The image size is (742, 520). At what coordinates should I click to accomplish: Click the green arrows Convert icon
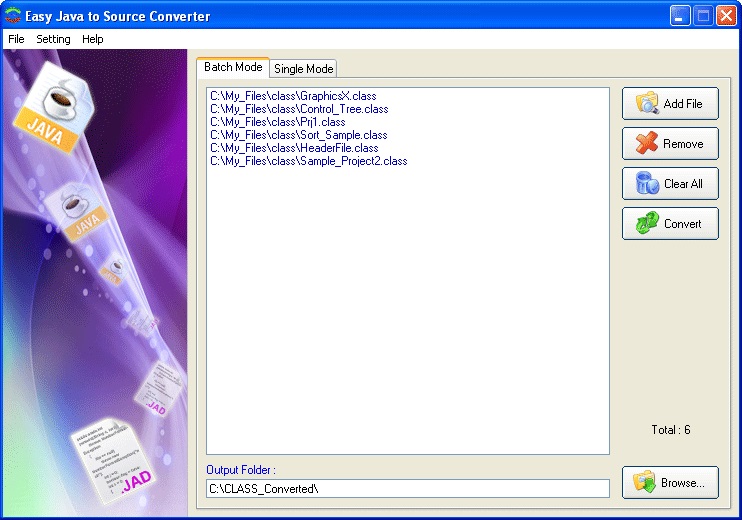coord(647,223)
